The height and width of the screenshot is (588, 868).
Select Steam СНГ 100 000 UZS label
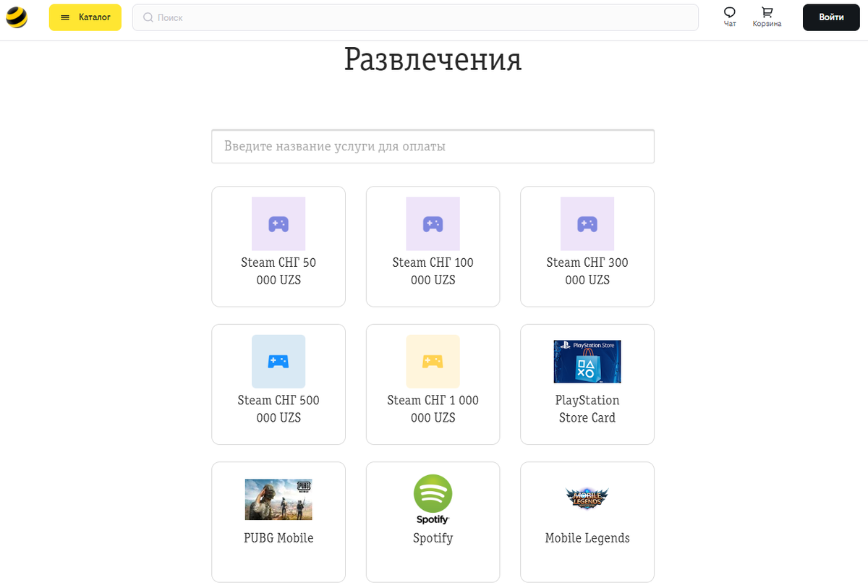[x=433, y=271]
